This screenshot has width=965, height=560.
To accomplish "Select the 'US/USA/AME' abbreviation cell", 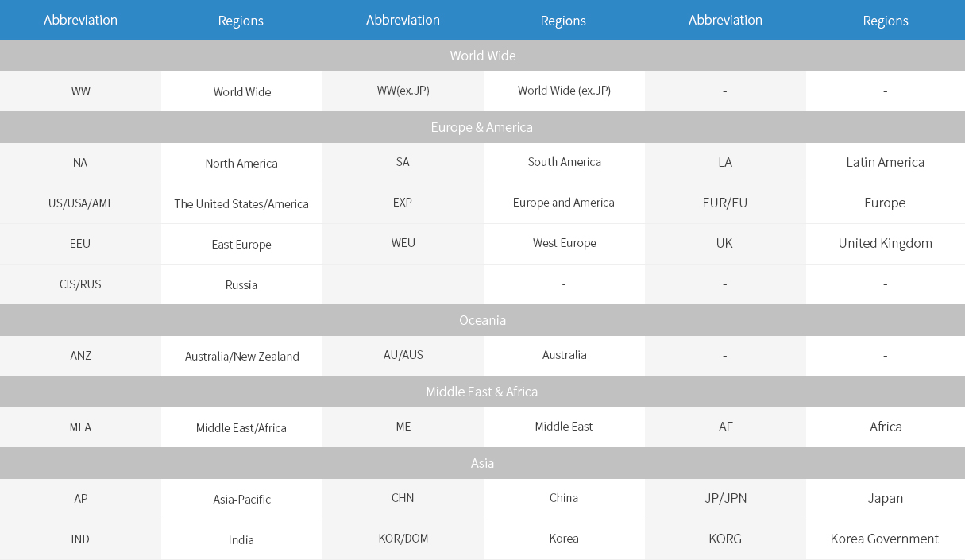I will (x=80, y=203).
